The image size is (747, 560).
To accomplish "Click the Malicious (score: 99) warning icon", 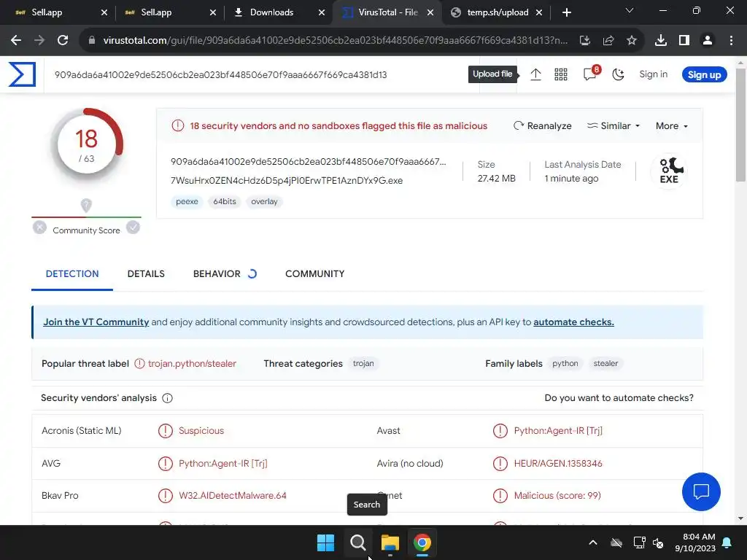I will tap(500, 496).
